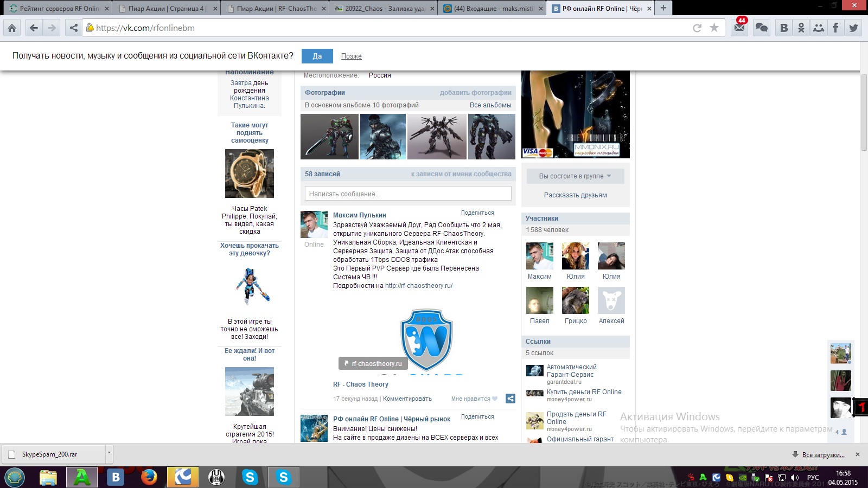The height and width of the screenshot is (488, 868).
Task: Open the Twitter toolbar icon
Action: (x=853, y=28)
